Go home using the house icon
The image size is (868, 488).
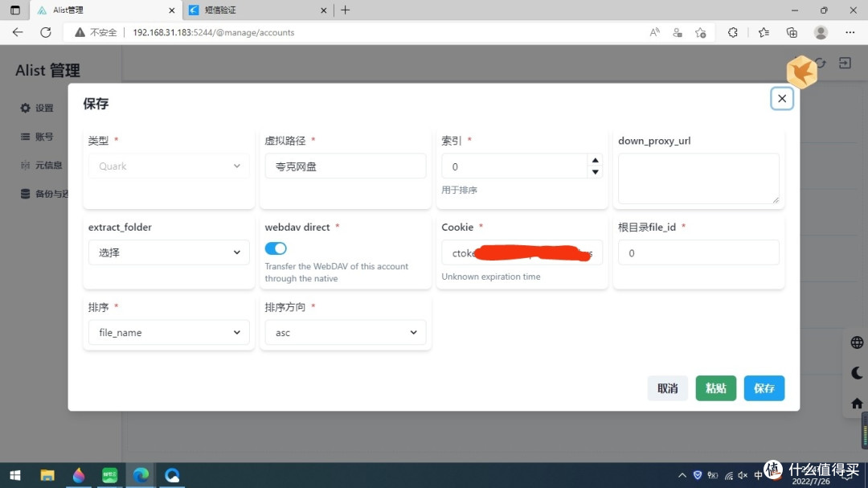(855, 403)
